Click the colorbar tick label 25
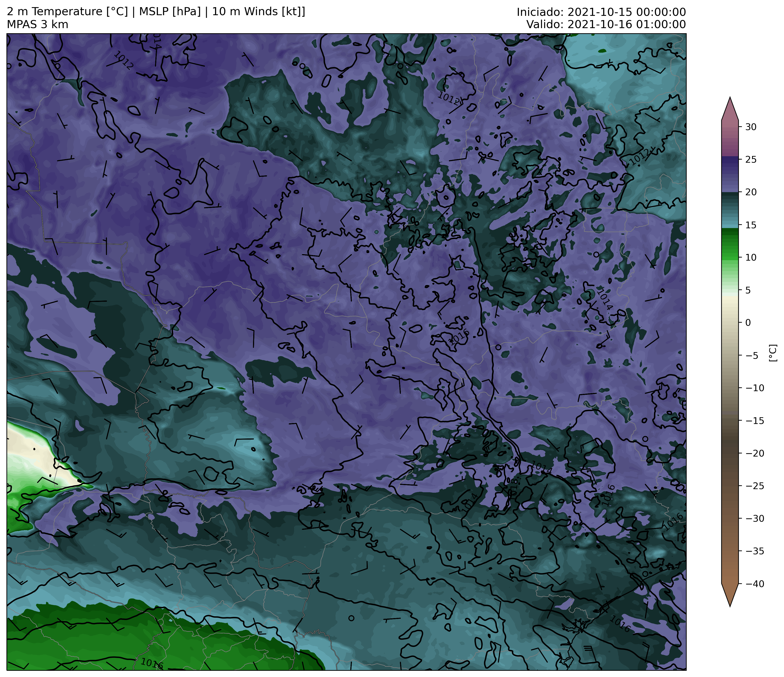The height and width of the screenshot is (677, 784). tap(751, 160)
